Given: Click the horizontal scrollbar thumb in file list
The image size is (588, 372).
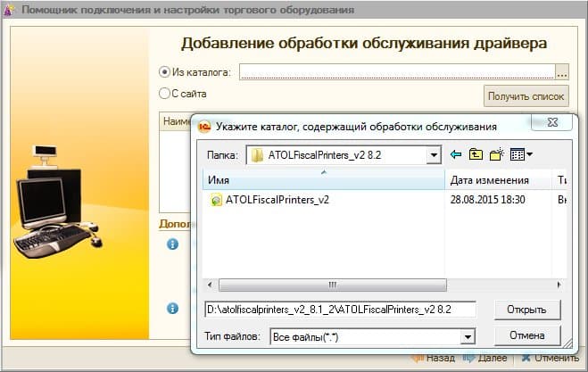Looking at the screenshot, I should [x=333, y=285].
